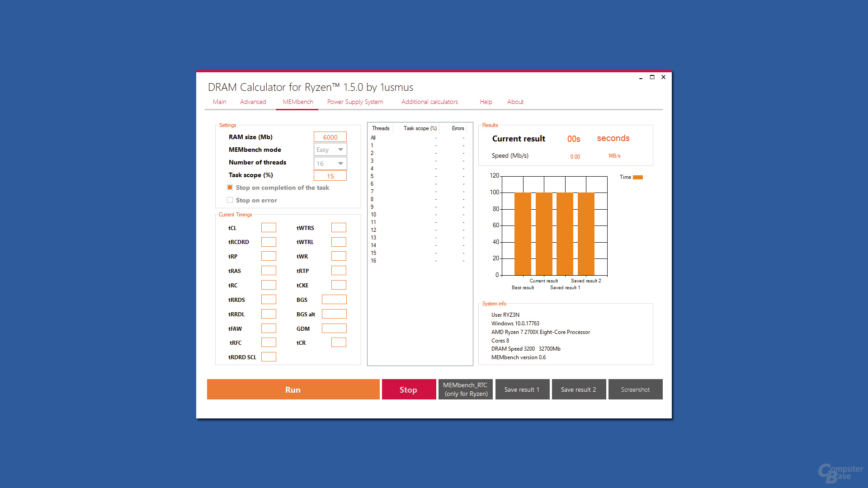This screenshot has height=488, width=868.
Task: Click the Best result bar in chart
Action: [523, 234]
